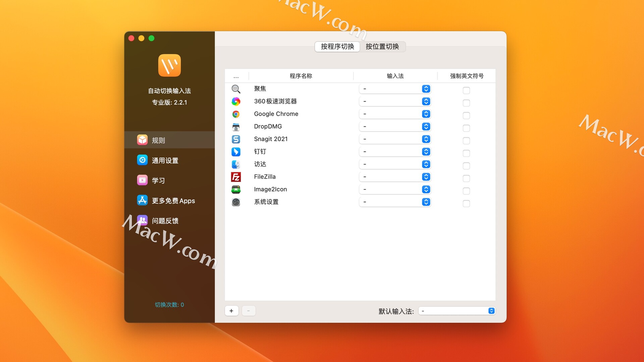The height and width of the screenshot is (362, 644).
Task: Select the Image2Icon row name
Action: click(270, 189)
